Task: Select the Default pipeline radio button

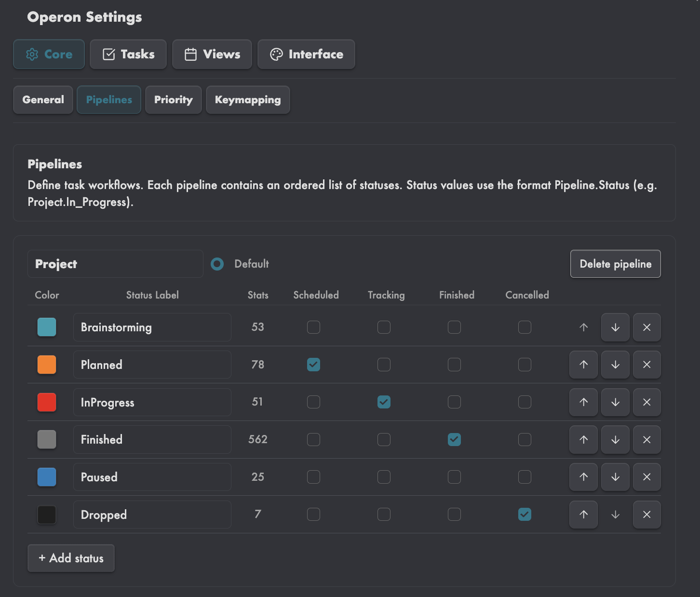Action: tap(217, 264)
